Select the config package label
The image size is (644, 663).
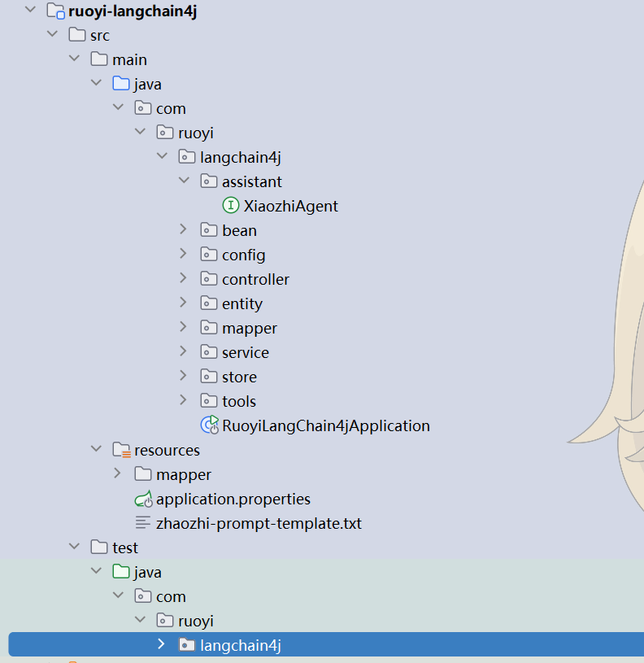(x=243, y=255)
